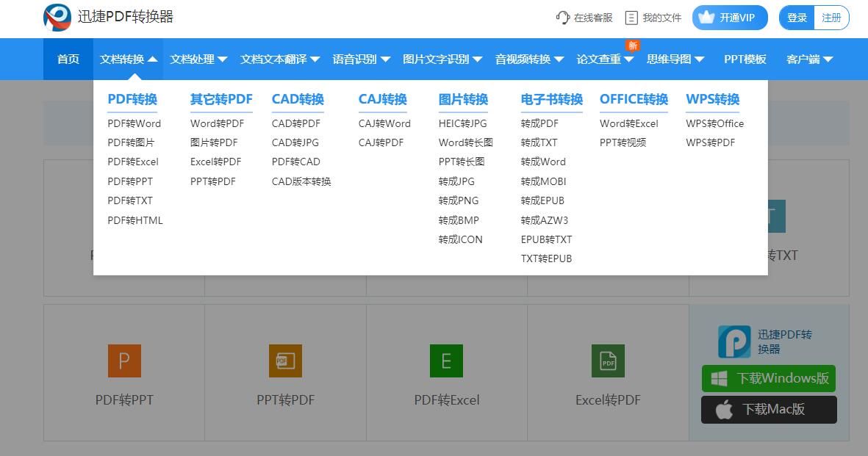Click the PDF转换 category heading

(x=132, y=99)
